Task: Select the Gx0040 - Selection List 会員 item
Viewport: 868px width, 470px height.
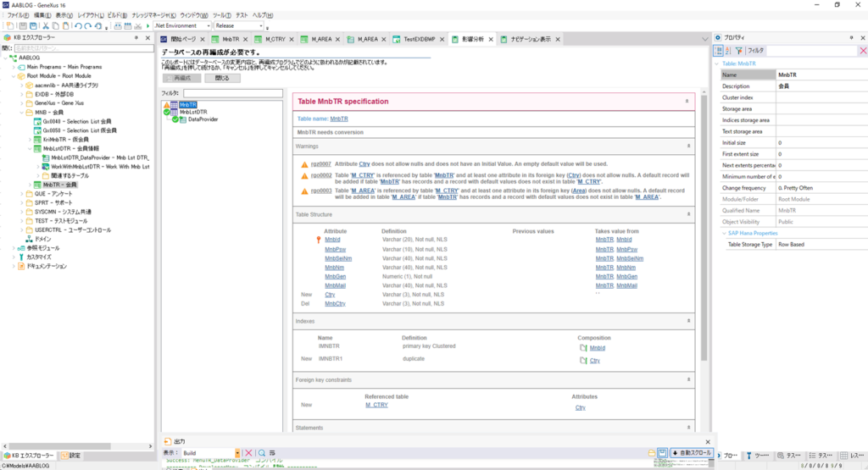Action: (x=76, y=122)
